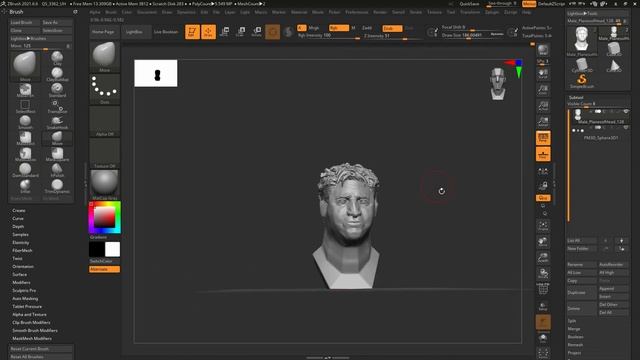Choose the DamStandard brush
This screenshot has height=360, width=640.
(25, 170)
